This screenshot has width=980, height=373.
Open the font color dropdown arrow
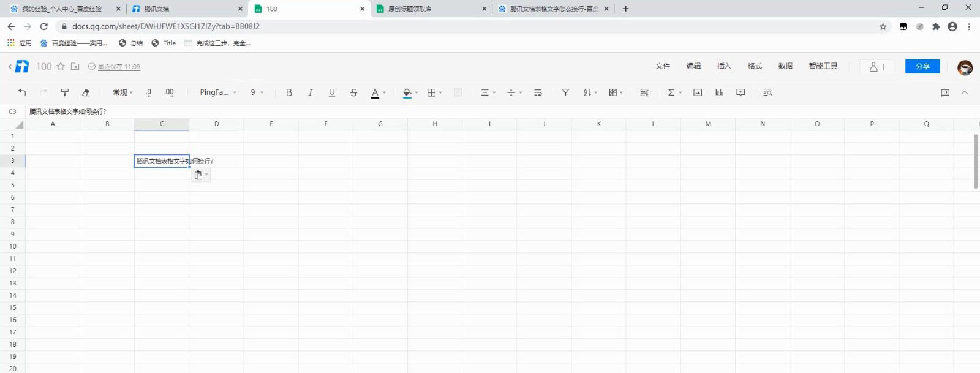[x=385, y=93]
